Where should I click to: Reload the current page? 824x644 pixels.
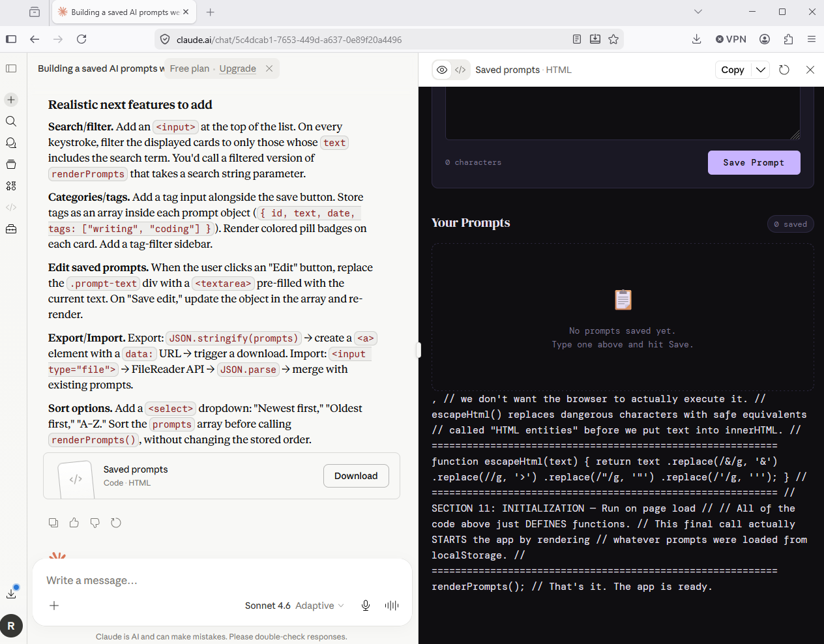(81, 39)
